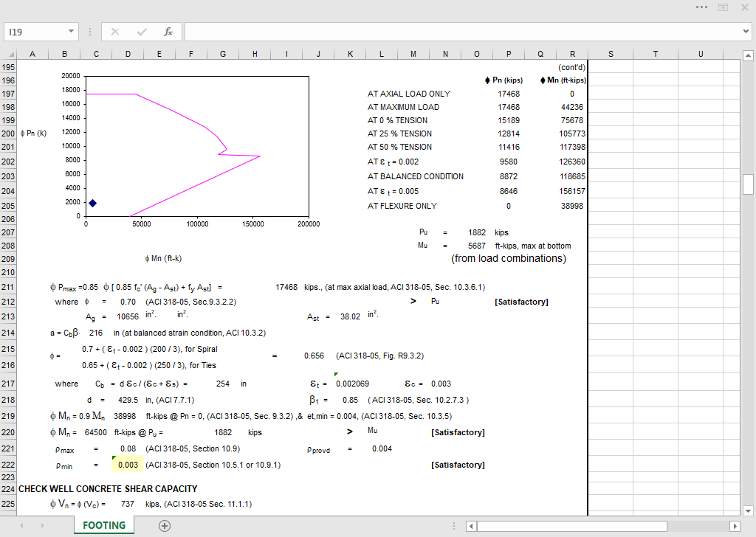Viewport: 756px width, 537px height.
Task: Click inside the formula bar input
Action: click(463, 32)
